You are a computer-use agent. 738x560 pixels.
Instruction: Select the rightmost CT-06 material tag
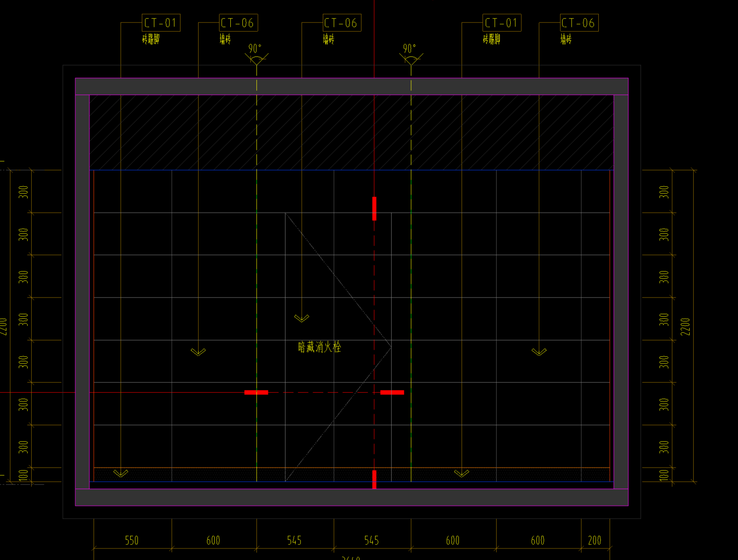579,23
